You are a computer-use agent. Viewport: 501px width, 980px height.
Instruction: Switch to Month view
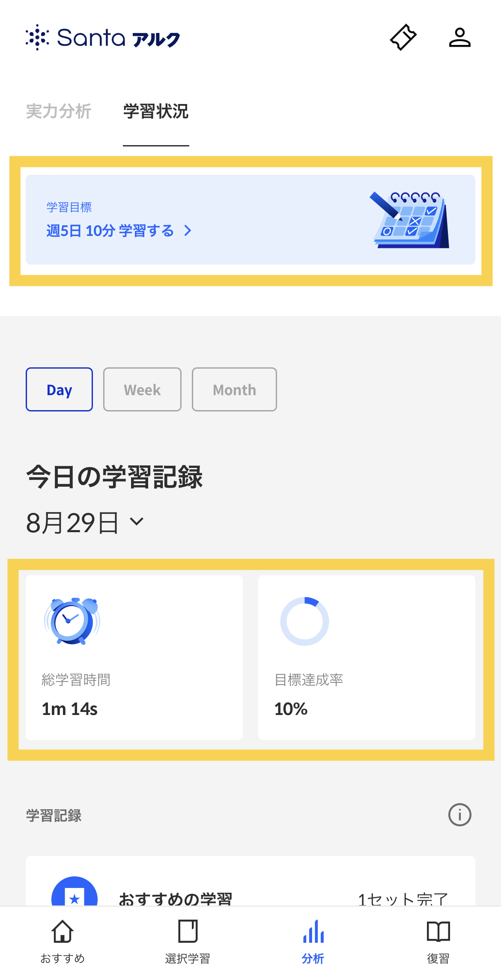click(234, 390)
